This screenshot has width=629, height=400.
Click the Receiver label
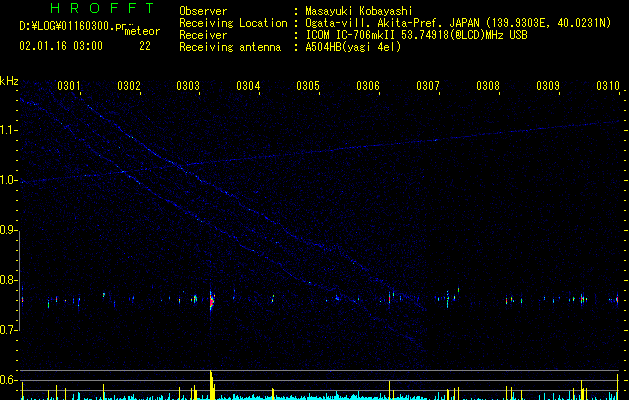[203, 35]
